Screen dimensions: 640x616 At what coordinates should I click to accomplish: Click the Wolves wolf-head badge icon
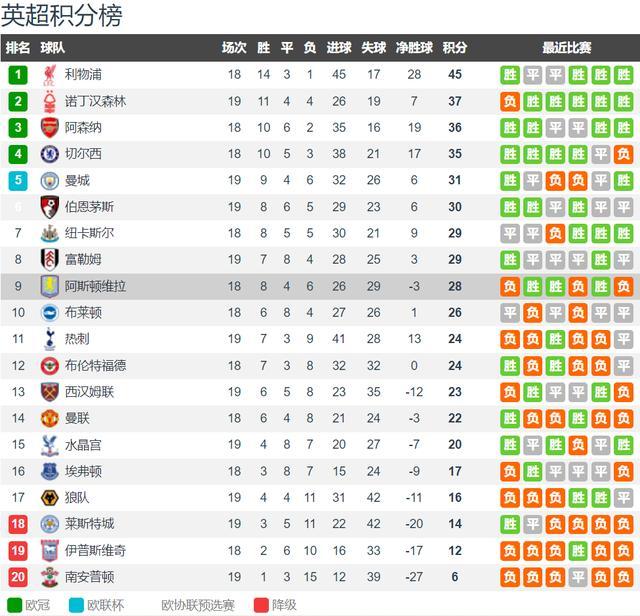(x=49, y=498)
